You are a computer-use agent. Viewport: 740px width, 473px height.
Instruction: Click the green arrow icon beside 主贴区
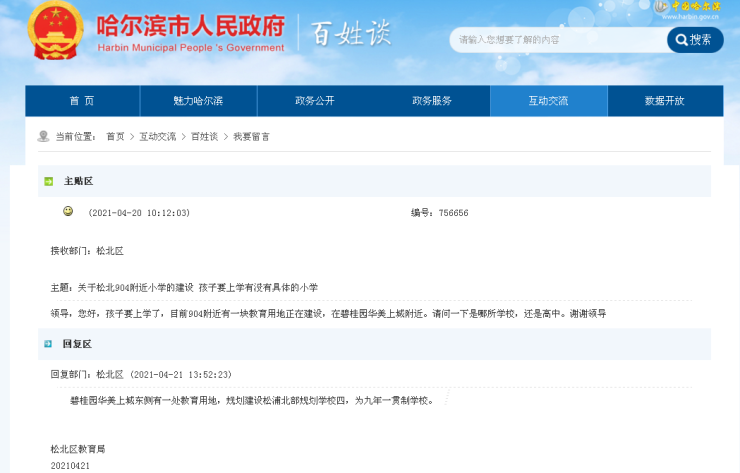pos(49,181)
